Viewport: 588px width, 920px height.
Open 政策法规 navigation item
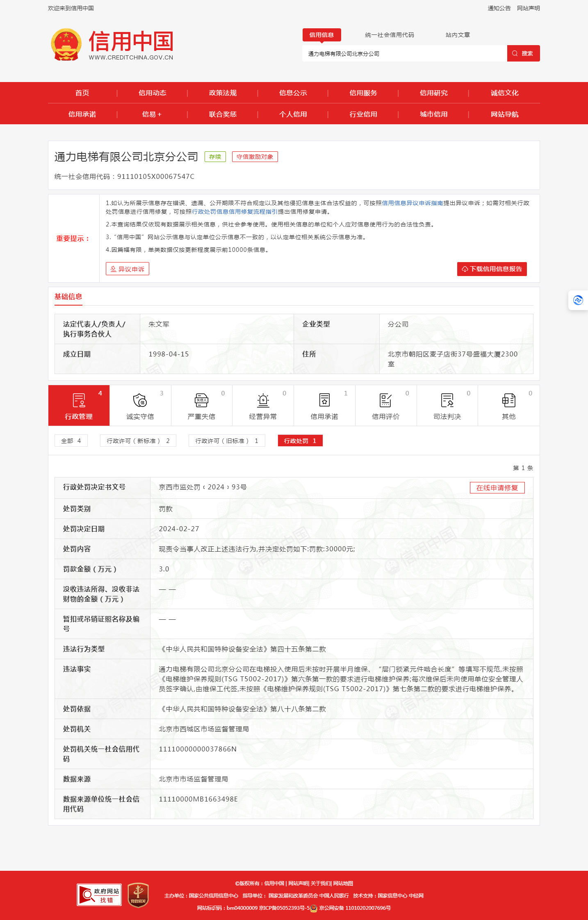[x=223, y=93]
